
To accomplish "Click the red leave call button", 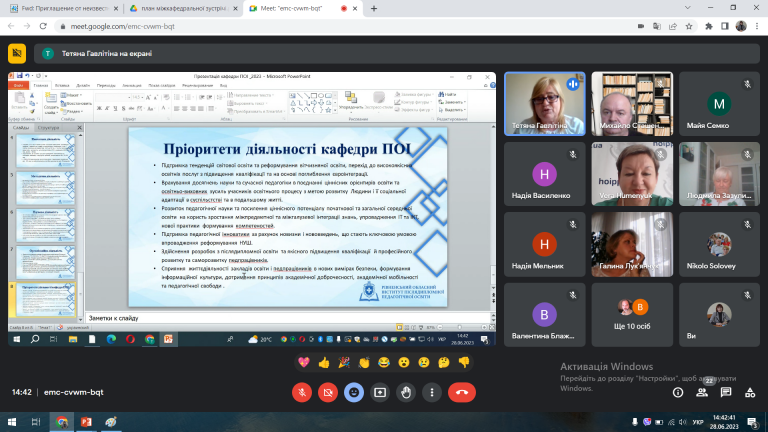I will (x=461, y=392).
